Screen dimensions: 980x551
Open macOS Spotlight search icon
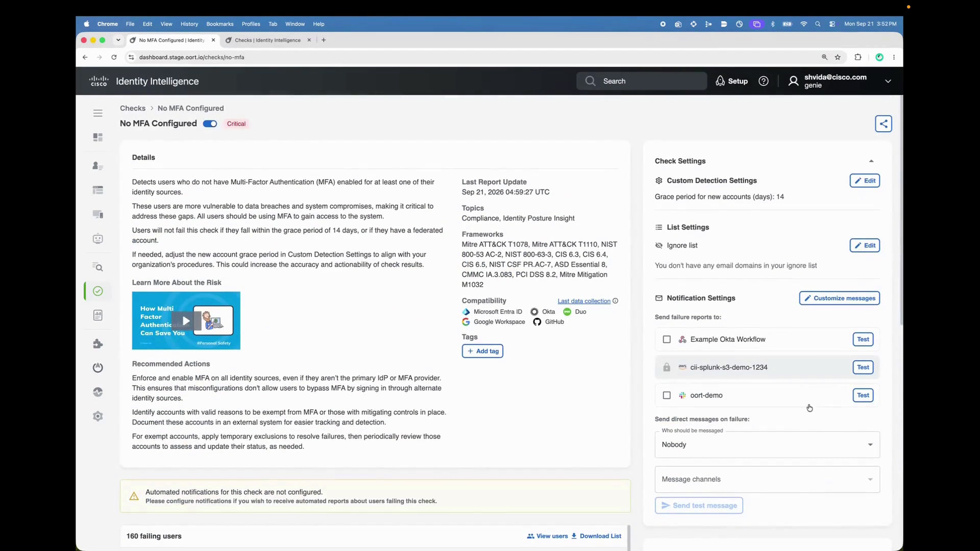pos(818,24)
